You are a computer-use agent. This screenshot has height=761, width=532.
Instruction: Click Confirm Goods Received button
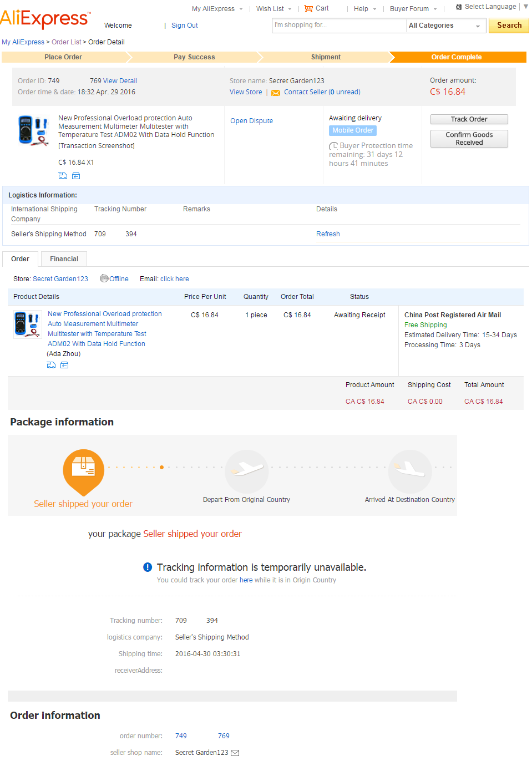pos(469,139)
